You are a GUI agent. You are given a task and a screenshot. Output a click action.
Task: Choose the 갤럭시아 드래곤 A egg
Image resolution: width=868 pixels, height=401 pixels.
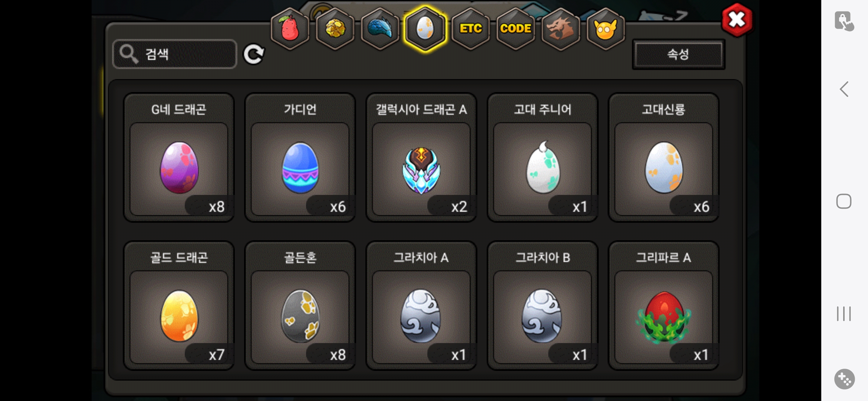[x=421, y=158]
